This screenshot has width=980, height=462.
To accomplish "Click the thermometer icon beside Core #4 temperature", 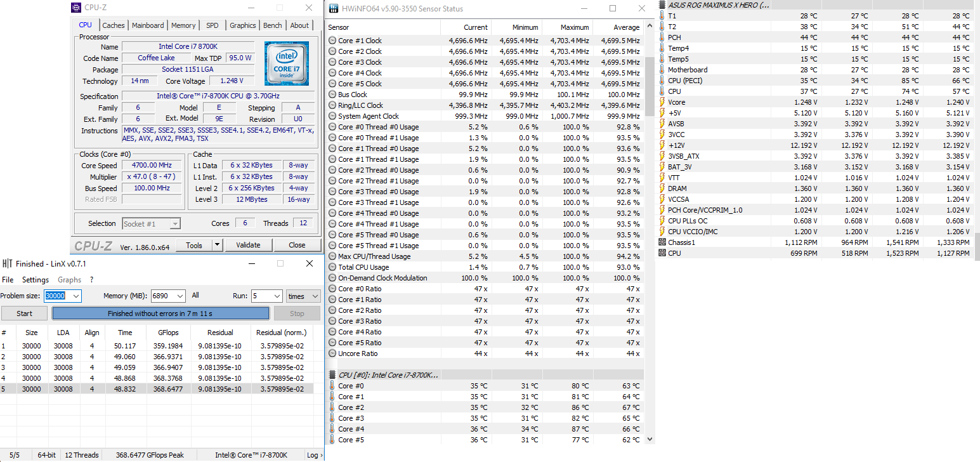I will [332, 429].
